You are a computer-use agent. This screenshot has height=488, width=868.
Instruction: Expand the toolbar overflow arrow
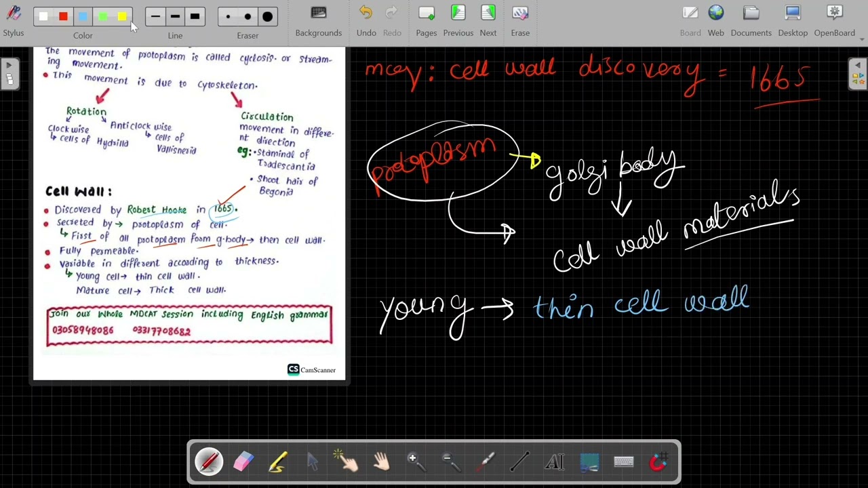pos(863,39)
